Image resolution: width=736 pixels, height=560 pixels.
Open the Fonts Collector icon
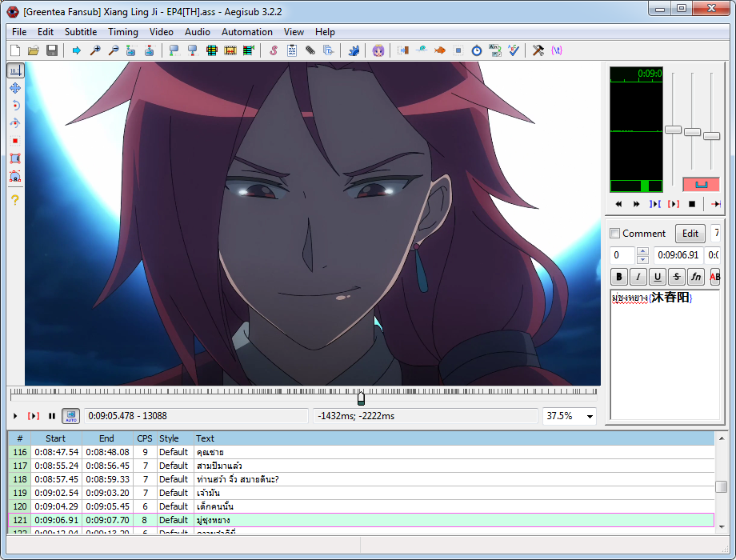[329, 50]
